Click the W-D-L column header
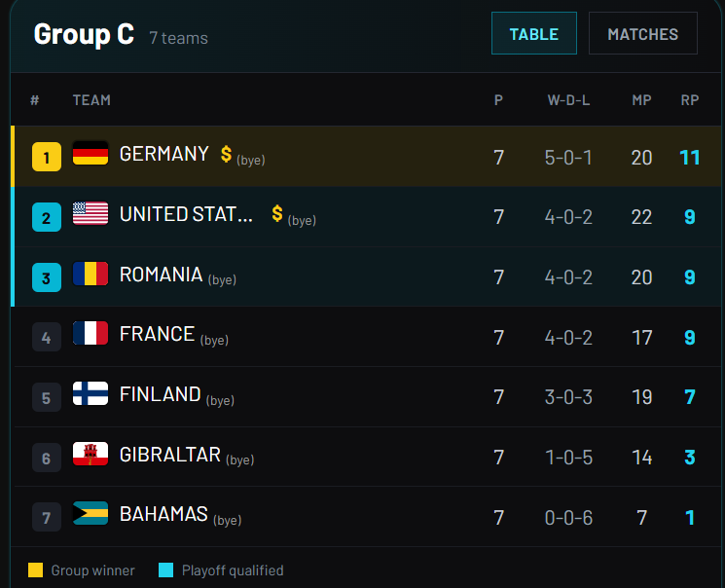This screenshot has width=725, height=588. pyautogui.click(x=568, y=100)
